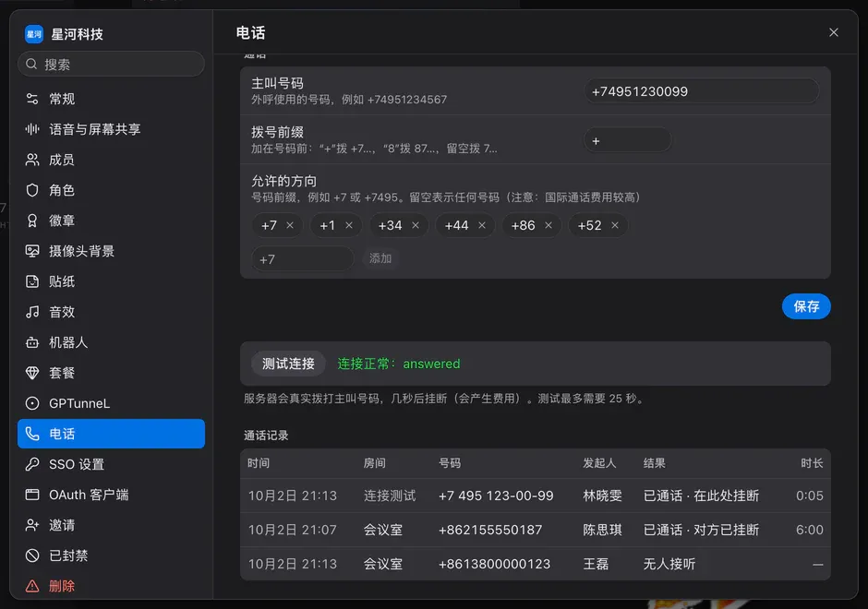Click the 已通话 · 对方已挂断 result
The image size is (868, 609).
[702, 530]
